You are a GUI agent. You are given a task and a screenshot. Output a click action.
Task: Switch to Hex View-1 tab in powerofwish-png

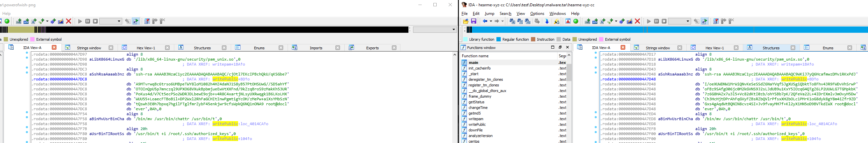click(x=145, y=48)
